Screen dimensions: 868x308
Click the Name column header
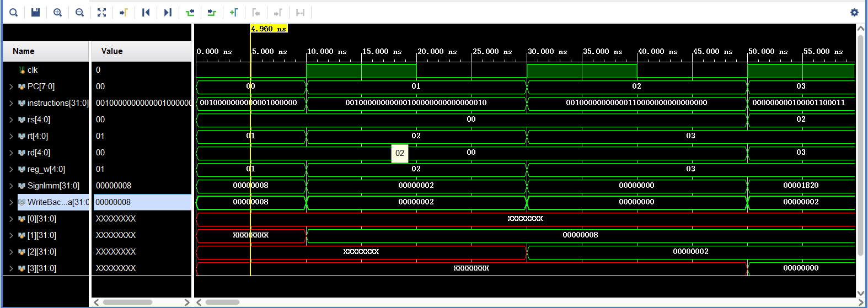click(46, 51)
